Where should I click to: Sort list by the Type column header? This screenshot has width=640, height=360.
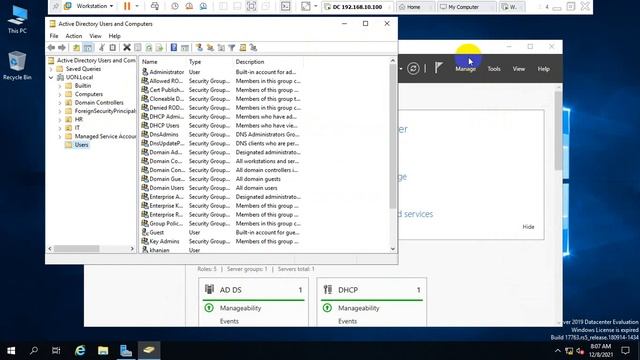(209, 62)
